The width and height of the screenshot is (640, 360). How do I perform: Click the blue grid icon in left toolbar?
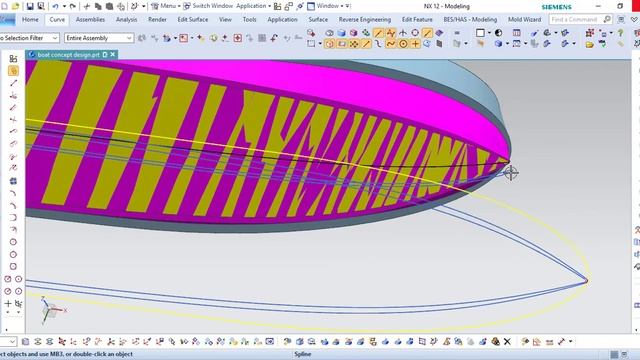coord(13,181)
